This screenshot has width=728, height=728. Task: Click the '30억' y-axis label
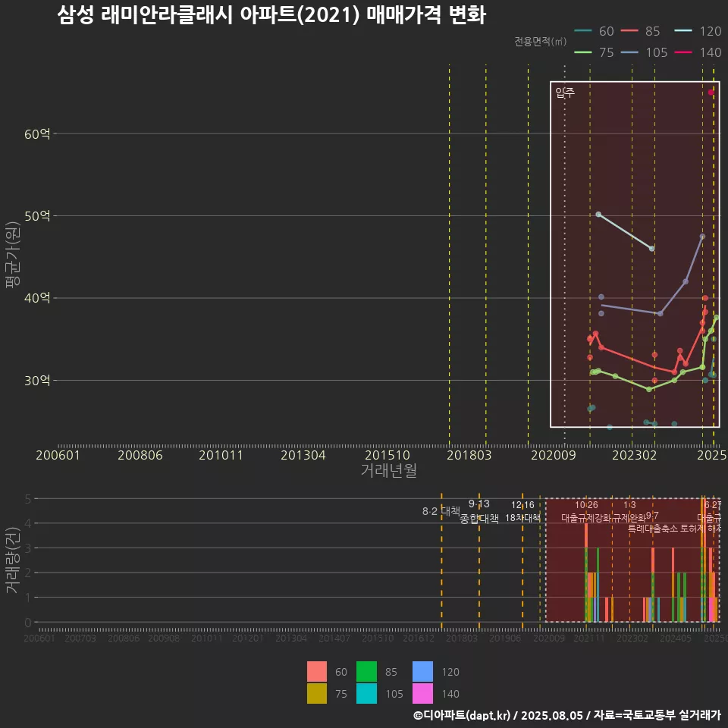pyautogui.click(x=37, y=380)
